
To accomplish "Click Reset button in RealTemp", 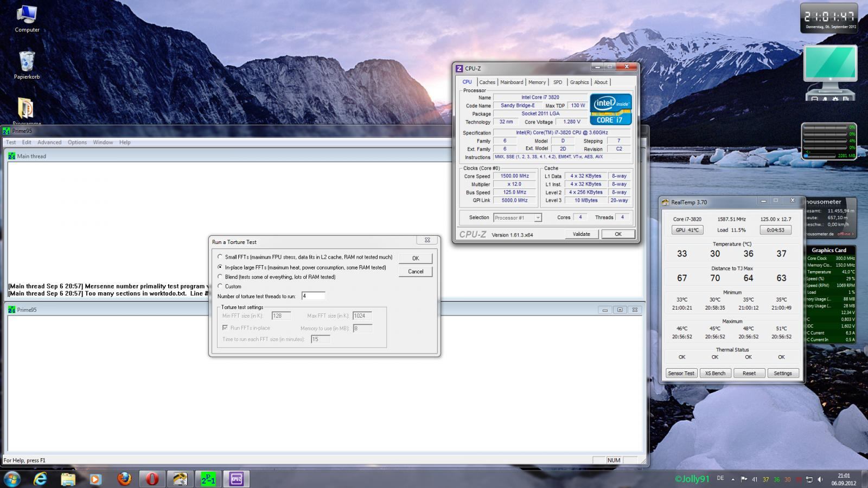I will click(749, 373).
